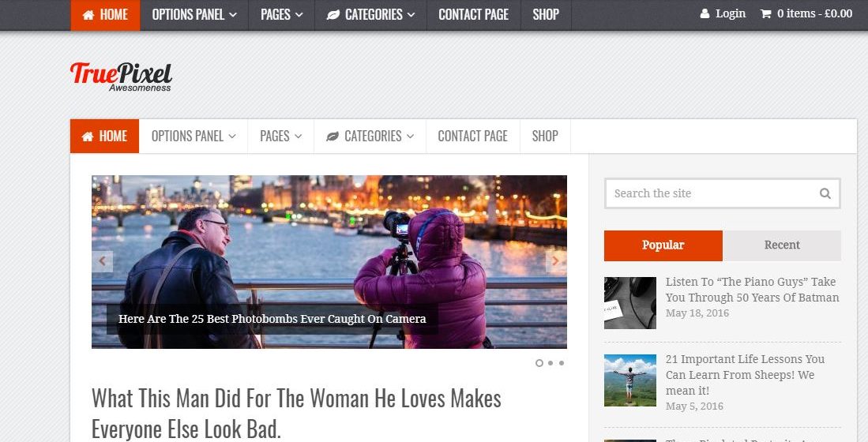Open 'What This Man Did For The Woman' headline
This screenshot has width=868, height=442.
pos(296,414)
